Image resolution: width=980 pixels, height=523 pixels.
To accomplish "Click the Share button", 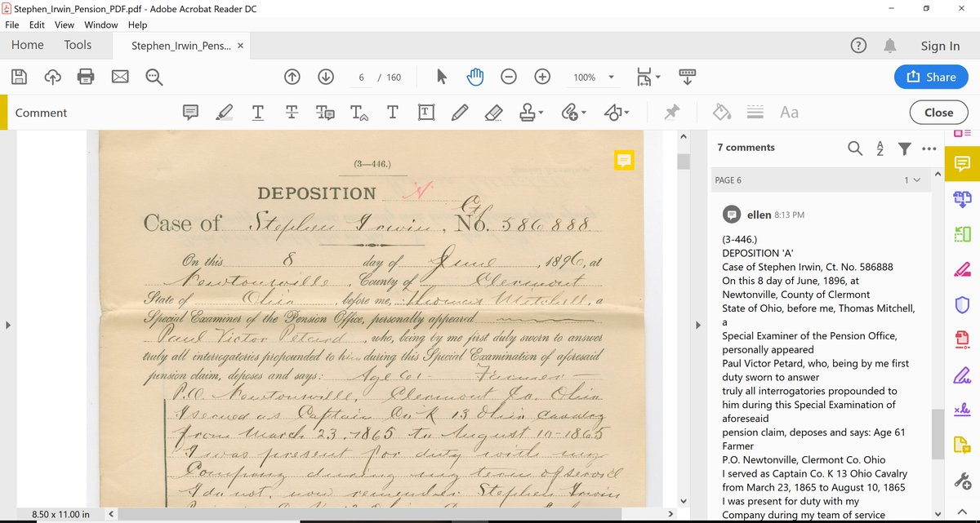I will pyautogui.click(x=931, y=77).
